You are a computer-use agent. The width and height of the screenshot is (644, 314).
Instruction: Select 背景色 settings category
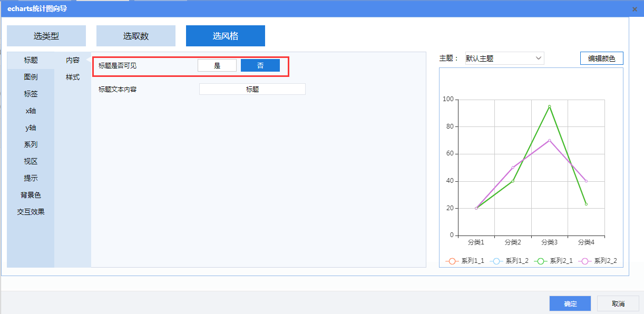(31, 195)
